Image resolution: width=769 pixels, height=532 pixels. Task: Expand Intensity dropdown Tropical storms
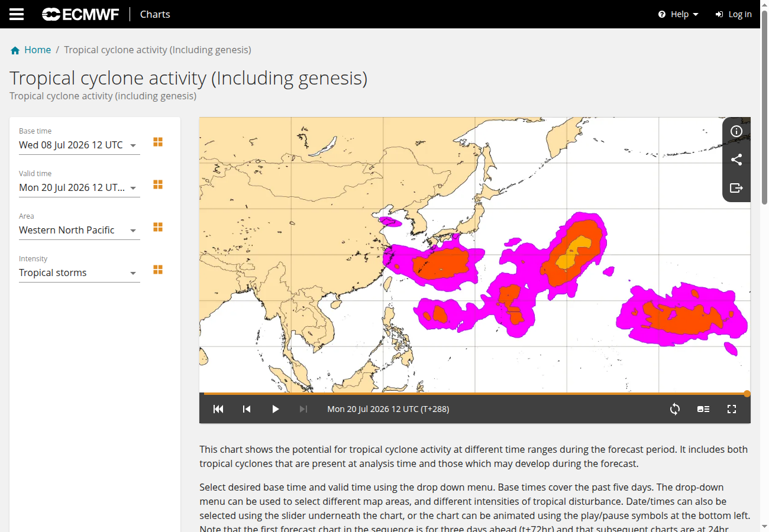(x=79, y=273)
